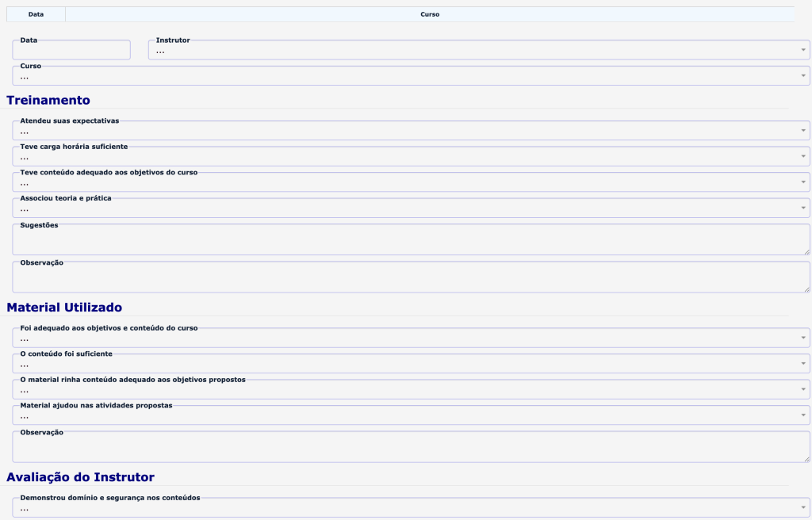812x520 pixels.
Task: Select Associou teoria e prática dropdown
Action: [411, 208]
